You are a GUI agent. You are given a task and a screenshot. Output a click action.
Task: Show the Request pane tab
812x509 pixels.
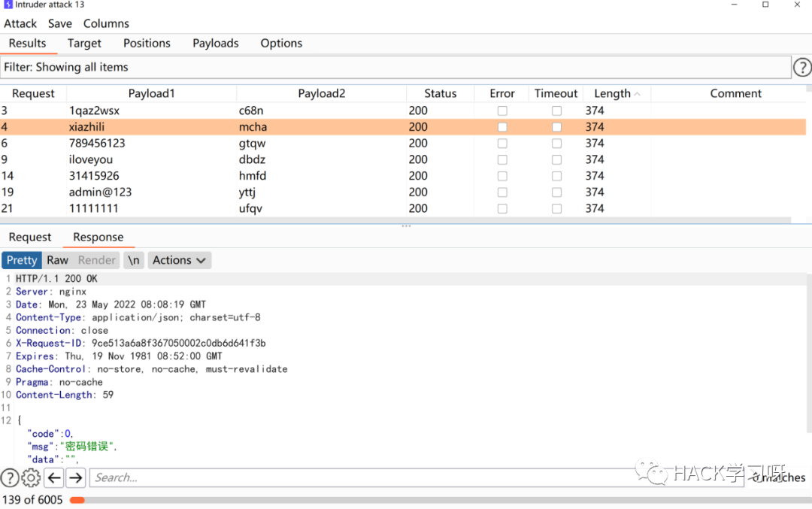pyautogui.click(x=30, y=237)
